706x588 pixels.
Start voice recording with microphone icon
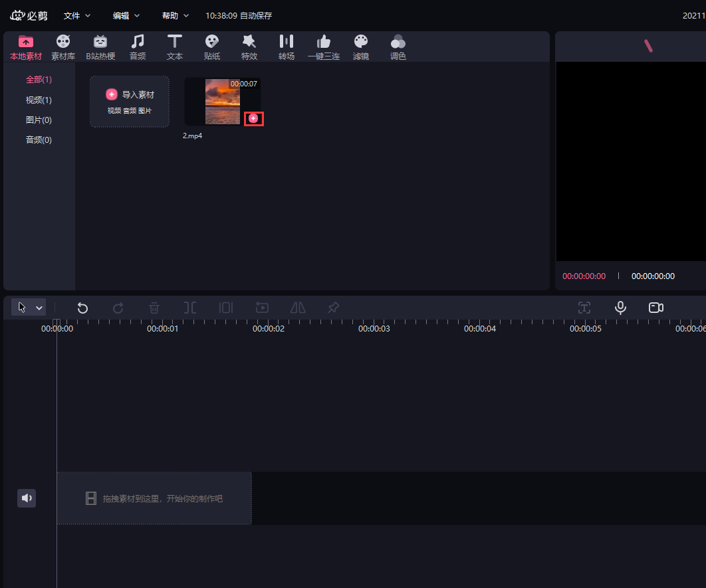[x=620, y=308]
